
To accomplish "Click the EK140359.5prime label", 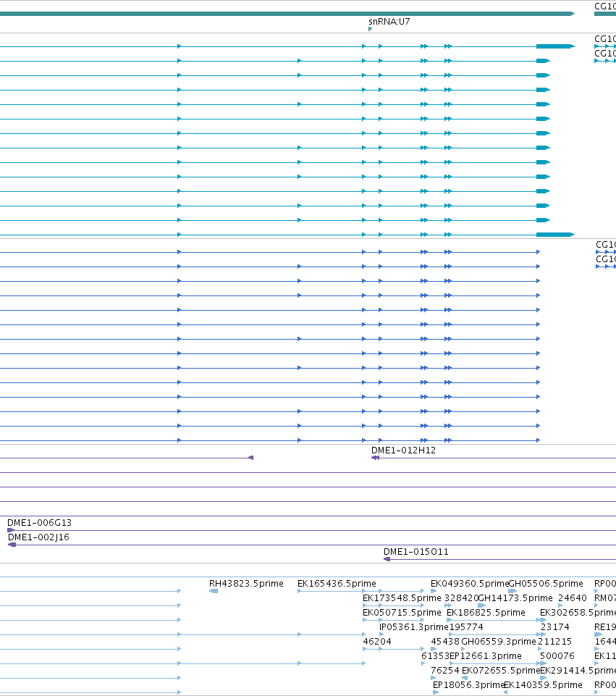I will [x=544, y=685].
